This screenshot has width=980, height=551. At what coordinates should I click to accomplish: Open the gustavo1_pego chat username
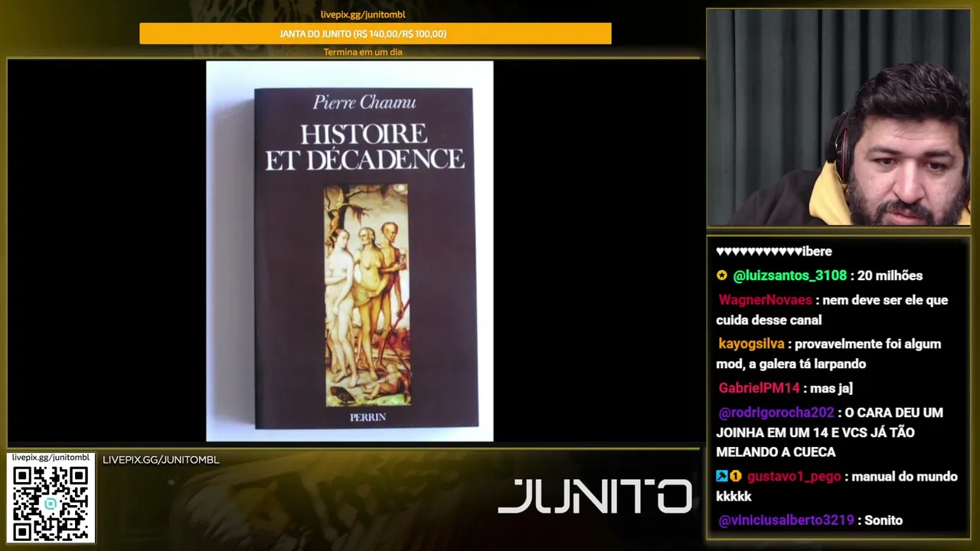(794, 476)
